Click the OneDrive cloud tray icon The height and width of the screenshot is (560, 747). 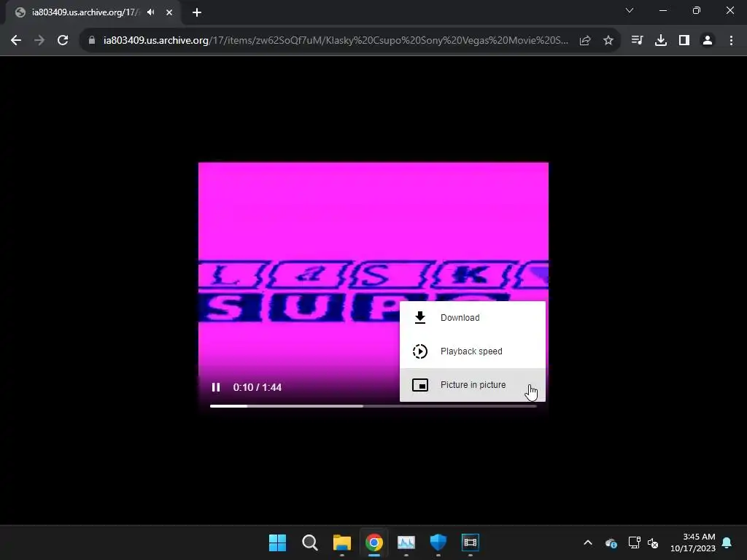pyautogui.click(x=611, y=542)
